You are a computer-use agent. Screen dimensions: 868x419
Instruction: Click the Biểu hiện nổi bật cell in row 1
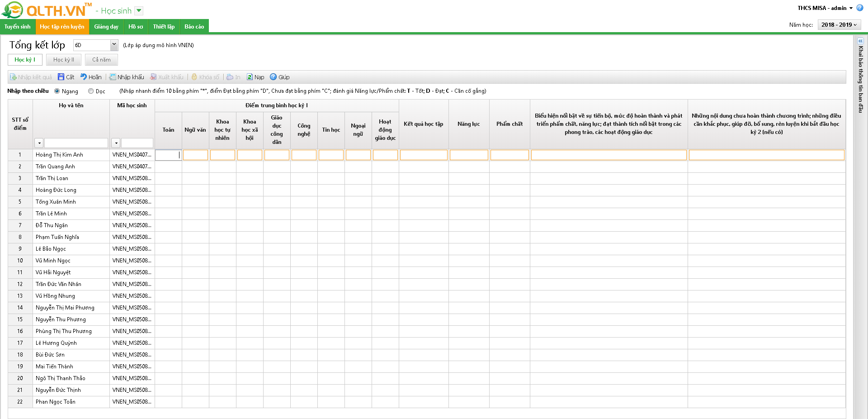tap(609, 155)
